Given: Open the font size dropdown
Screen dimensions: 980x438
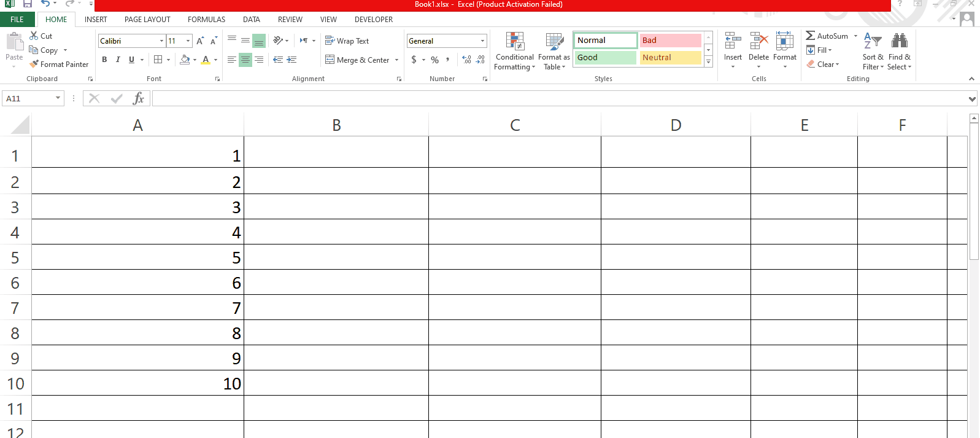Looking at the screenshot, I should (x=188, y=41).
